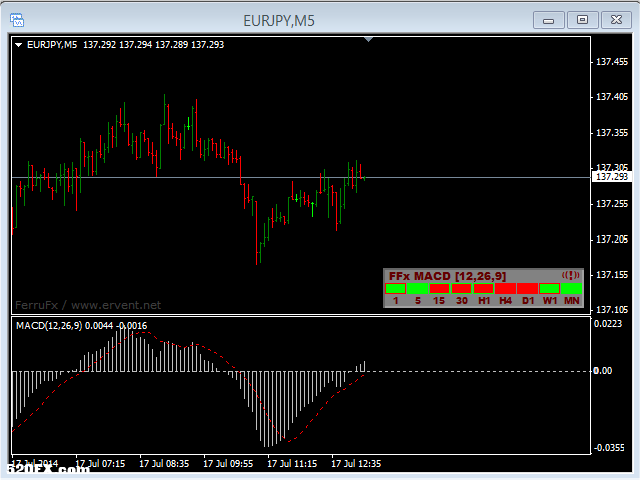The image size is (640, 480).
Task: Click the 137.105 price scale label
Action: 612,310
